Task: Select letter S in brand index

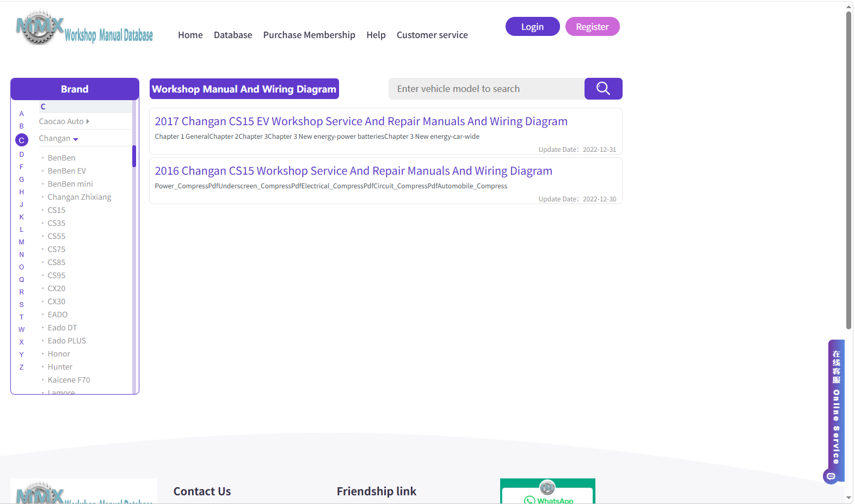Action: pos(22,305)
